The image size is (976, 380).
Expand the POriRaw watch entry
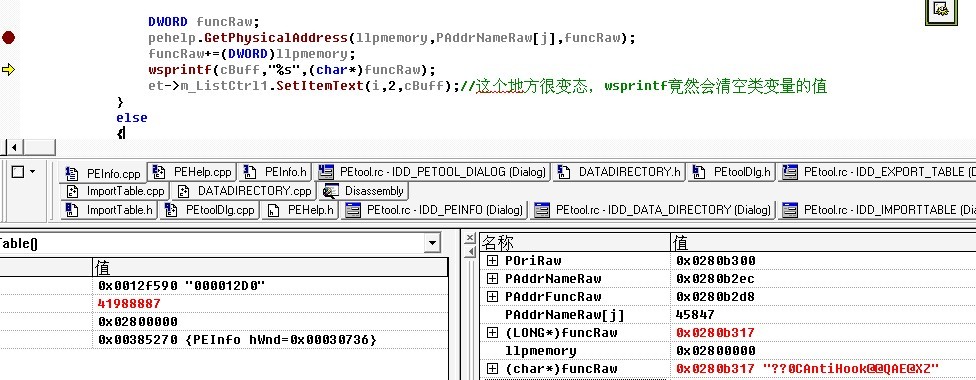(x=492, y=260)
